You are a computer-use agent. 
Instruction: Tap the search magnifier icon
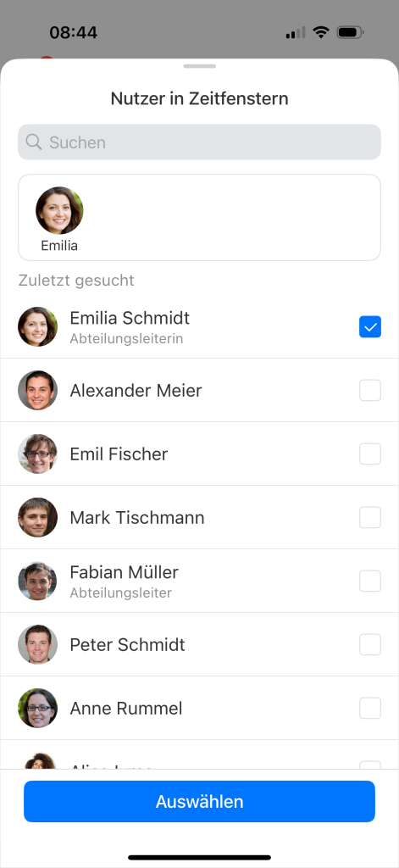click(34, 142)
